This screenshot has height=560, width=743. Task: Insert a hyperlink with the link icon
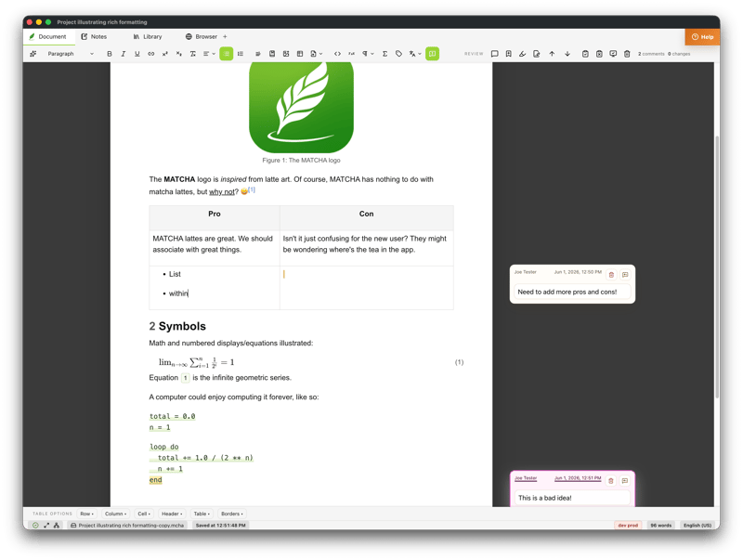[x=150, y=54]
